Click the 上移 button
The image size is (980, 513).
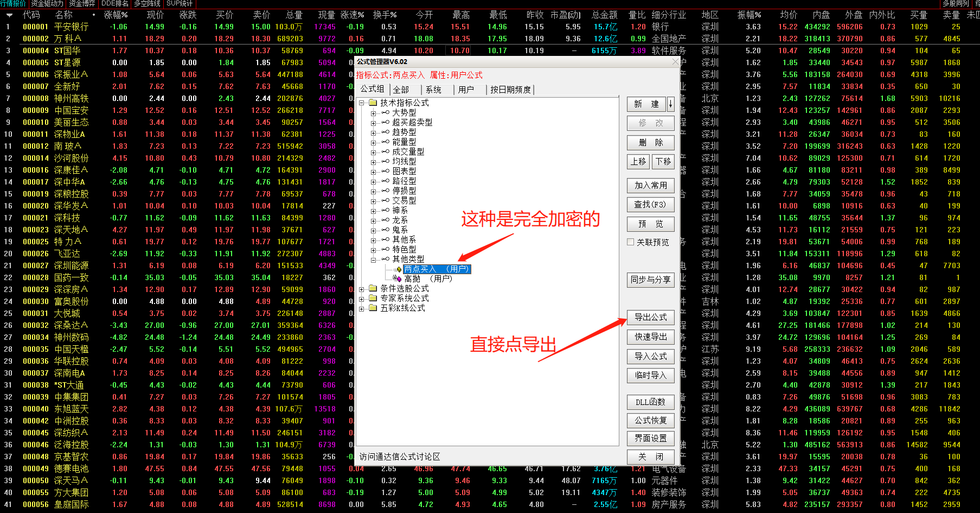point(638,161)
